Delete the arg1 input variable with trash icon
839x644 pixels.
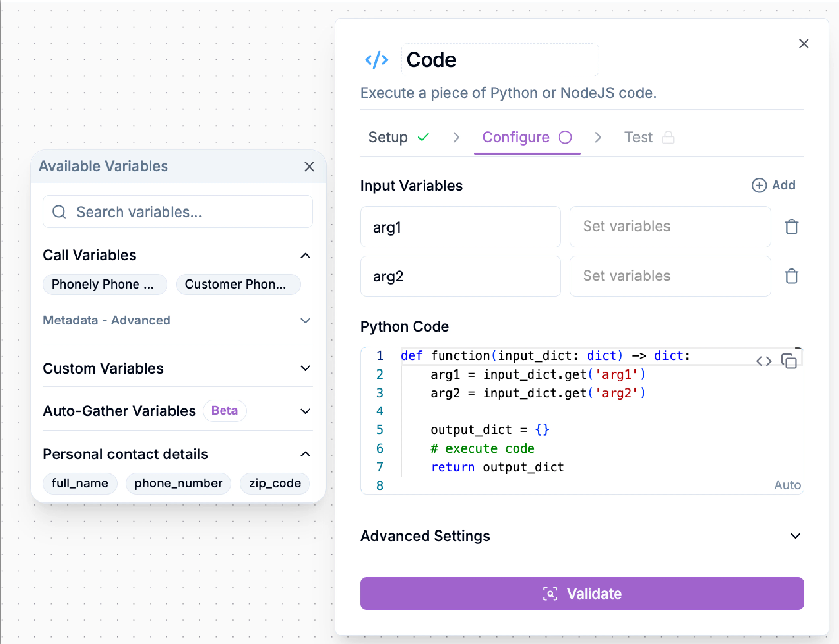click(791, 227)
